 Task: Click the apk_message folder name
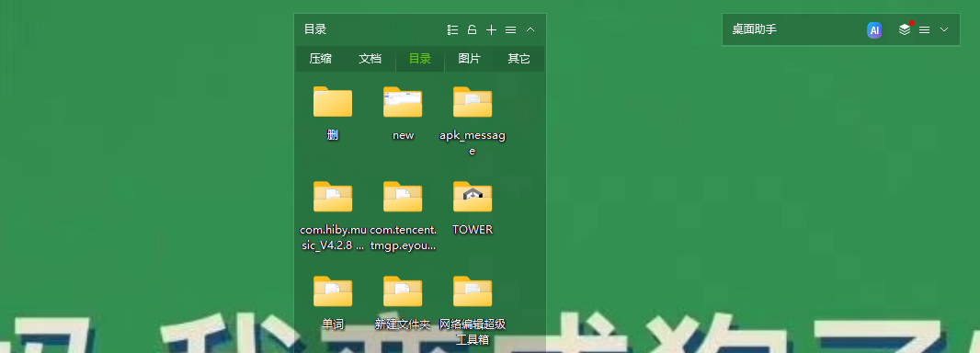click(473, 143)
